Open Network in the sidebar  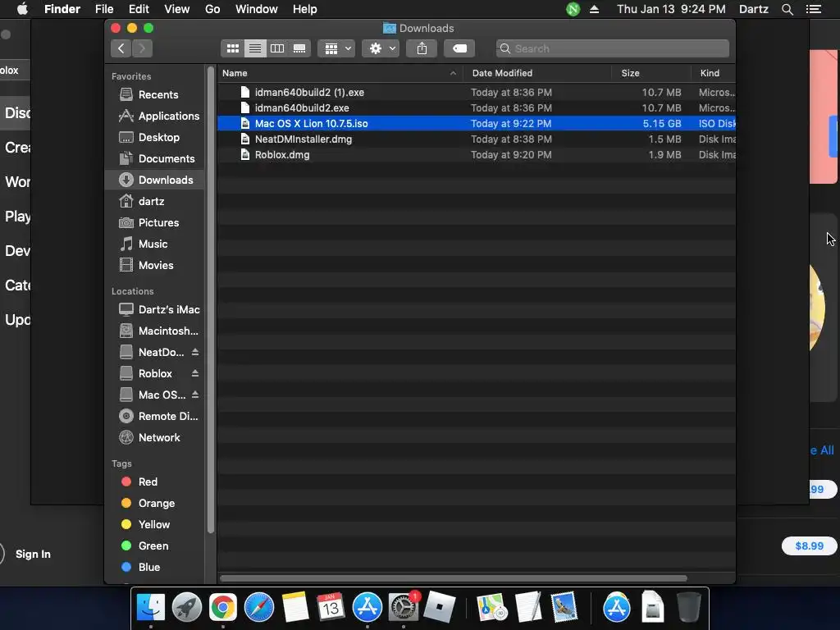click(x=155, y=438)
